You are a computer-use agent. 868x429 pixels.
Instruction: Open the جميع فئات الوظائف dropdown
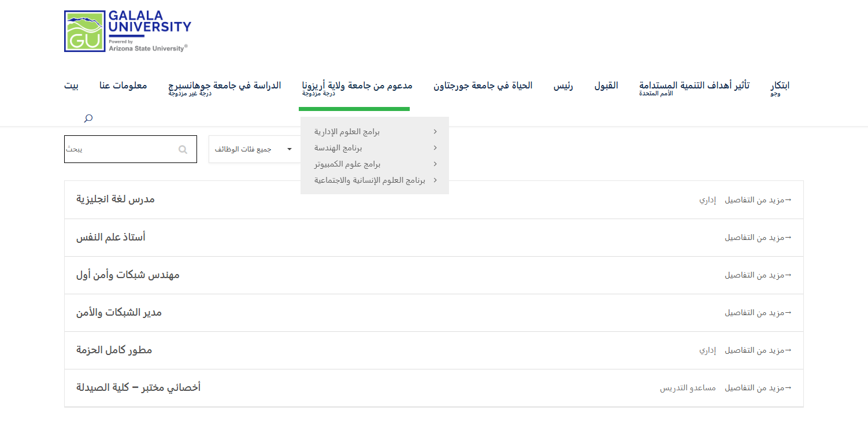pos(254,150)
